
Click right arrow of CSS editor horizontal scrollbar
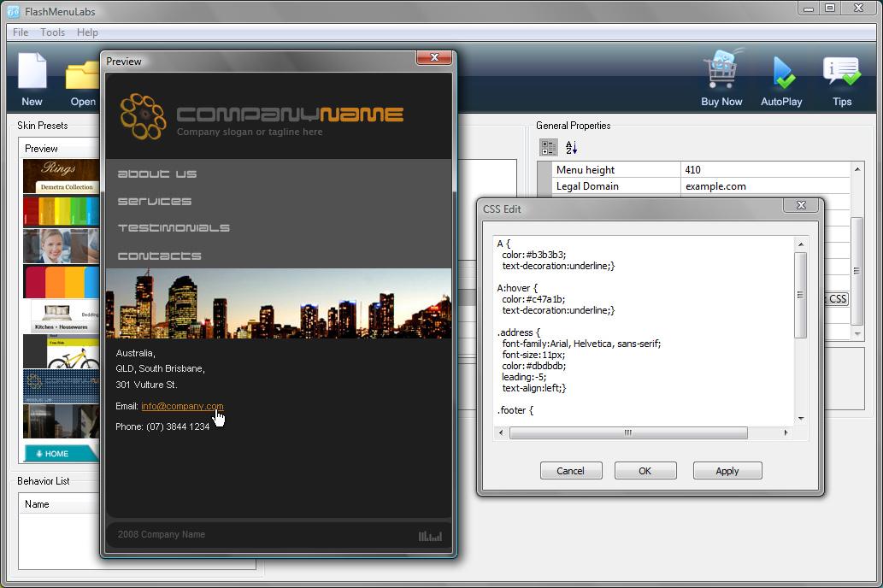786,432
